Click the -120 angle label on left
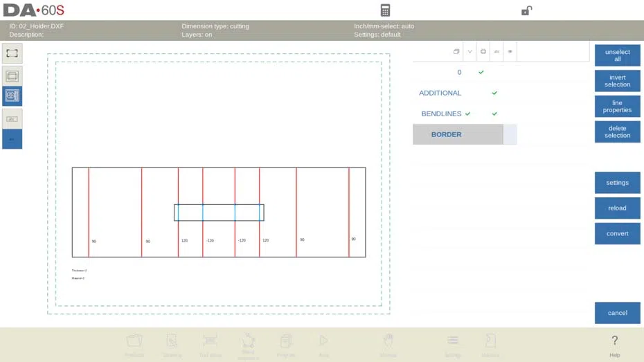 pos(211,240)
